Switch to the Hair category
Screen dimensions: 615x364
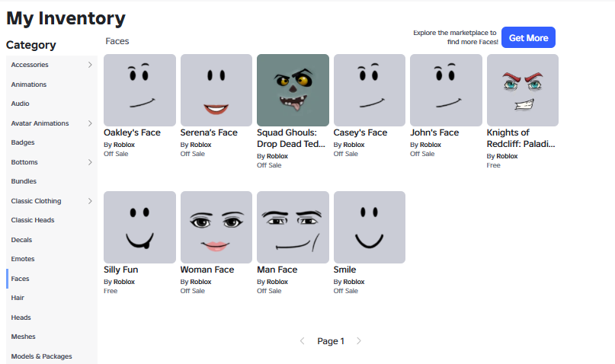18,298
